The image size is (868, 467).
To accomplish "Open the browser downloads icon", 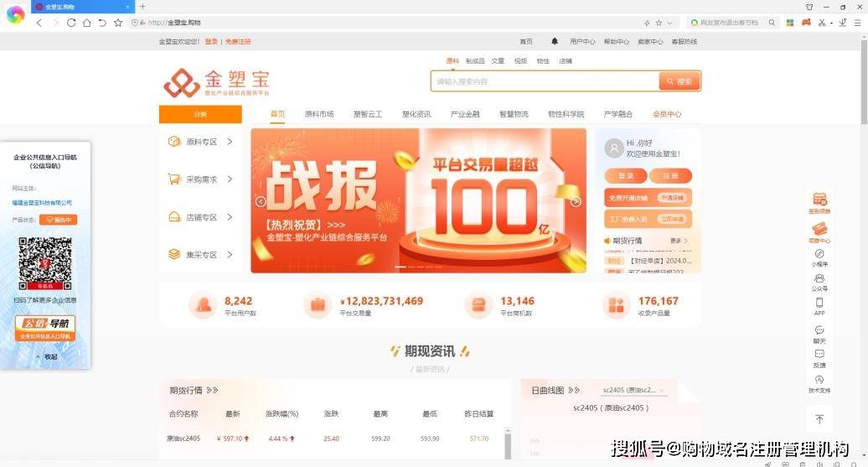I will tap(843, 23).
